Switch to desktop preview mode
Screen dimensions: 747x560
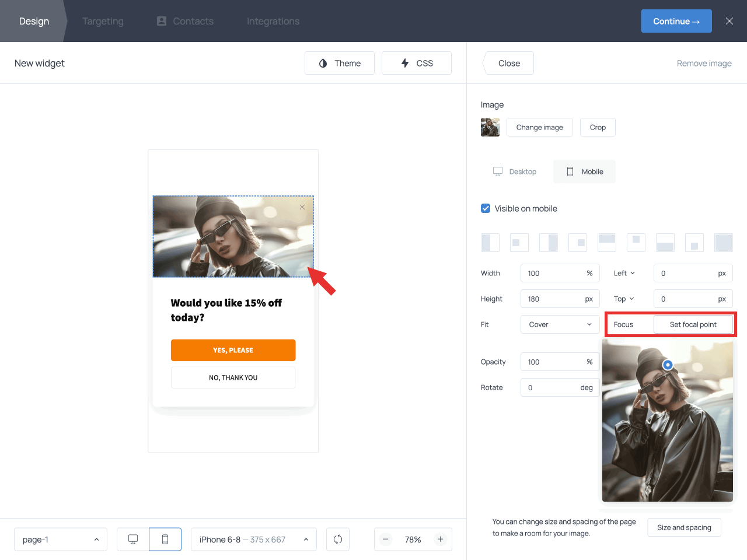tap(133, 540)
